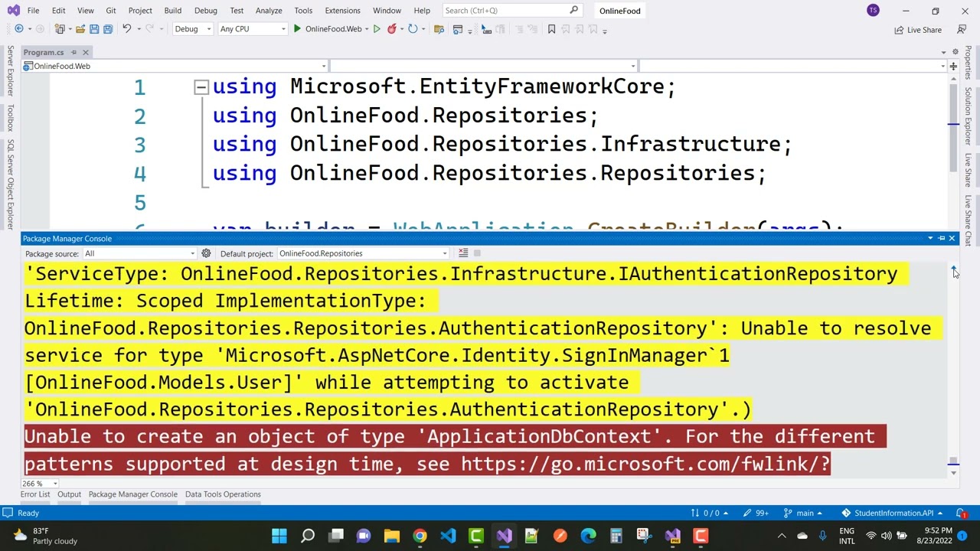Open Microsoft Edge from taskbar
This screenshot has height=551, width=980.
point(588,536)
